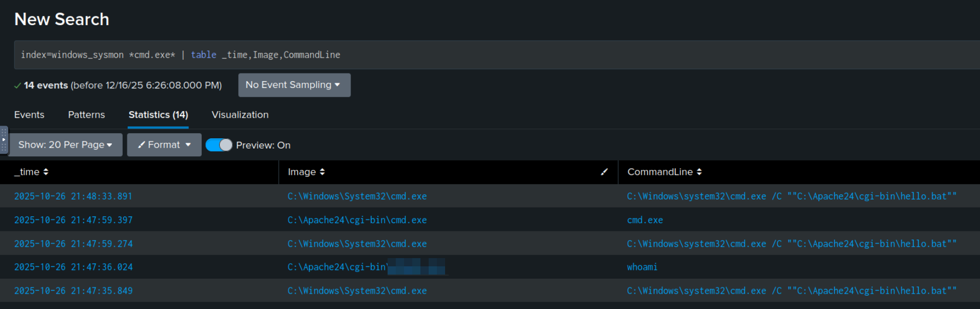Click the _time column header
The image size is (980, 309).
coord(27,172)
